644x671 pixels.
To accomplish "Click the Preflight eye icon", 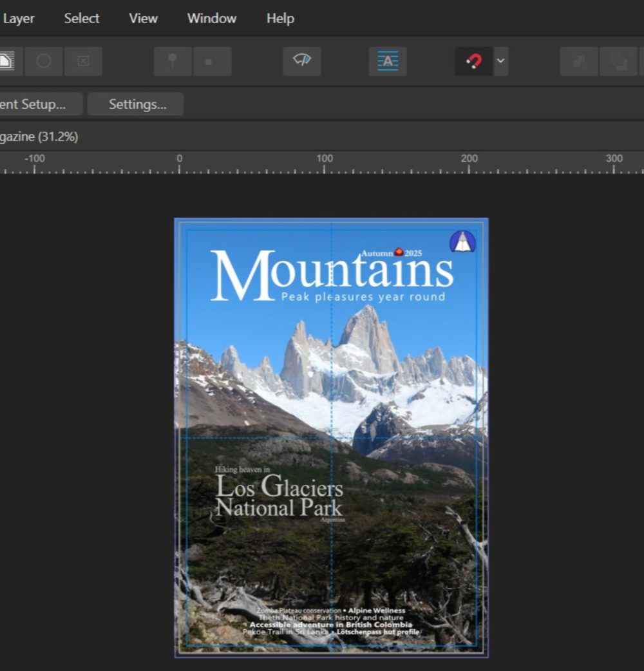I will click(x=301, y=61).
